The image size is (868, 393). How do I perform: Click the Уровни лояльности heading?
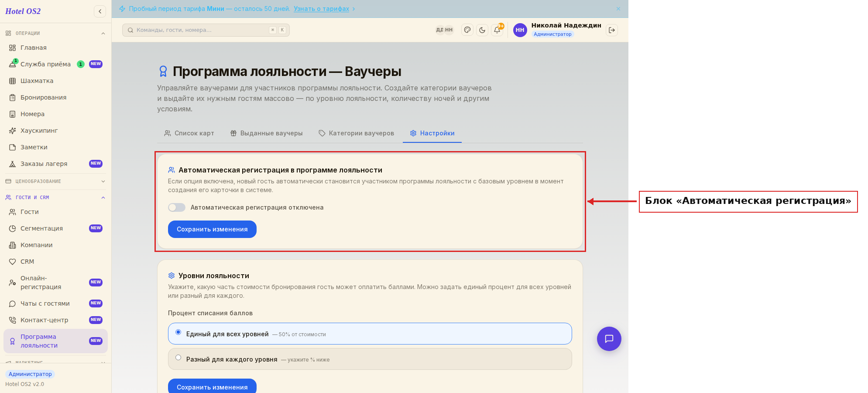point(214,276)
